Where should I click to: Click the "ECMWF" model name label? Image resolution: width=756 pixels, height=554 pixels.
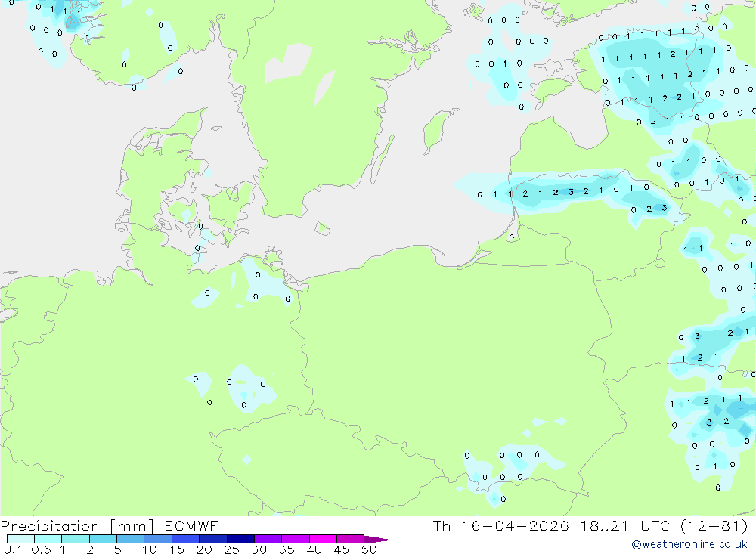191,526
